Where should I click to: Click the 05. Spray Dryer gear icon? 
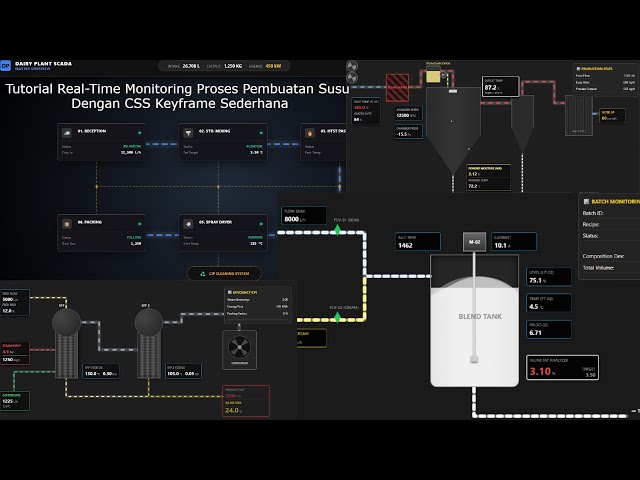[x=188, y=223]
